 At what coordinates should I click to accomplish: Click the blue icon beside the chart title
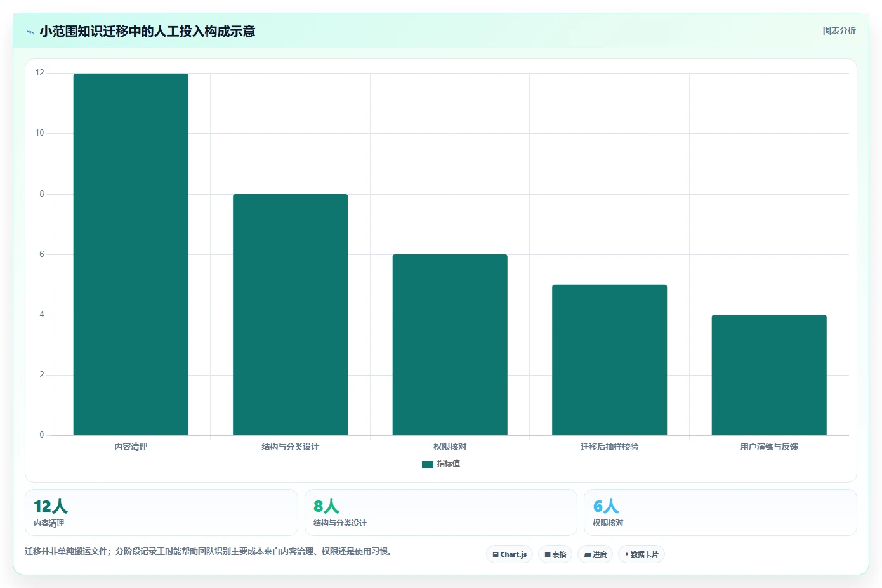30,32
